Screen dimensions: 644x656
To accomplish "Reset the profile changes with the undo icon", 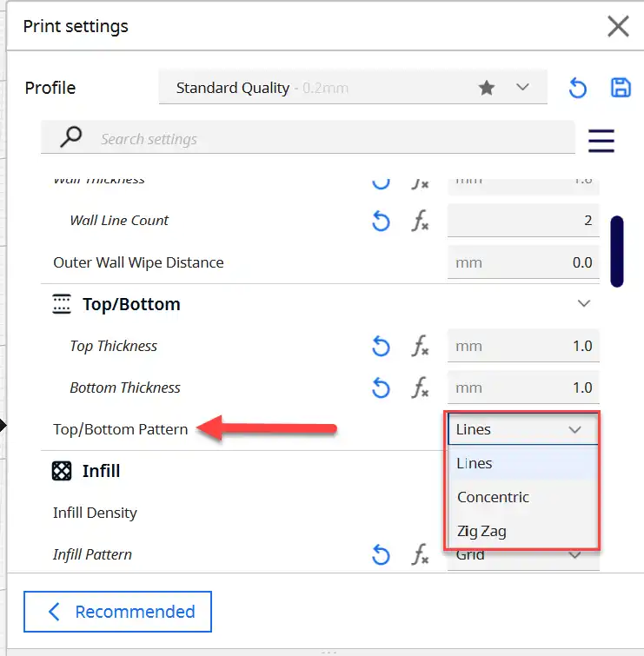I will (x=577, y=88).
